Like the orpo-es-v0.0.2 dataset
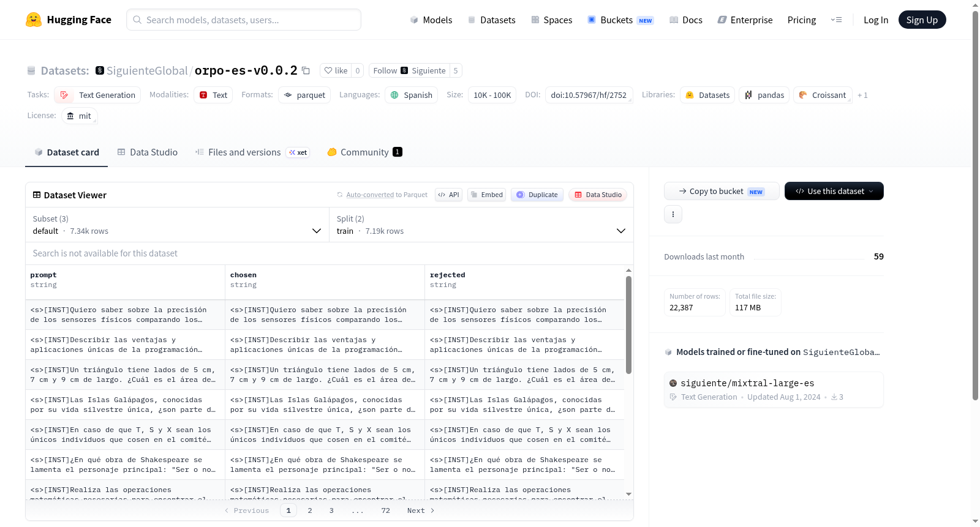This screenshot has width=980, height=527. point(336,70)
